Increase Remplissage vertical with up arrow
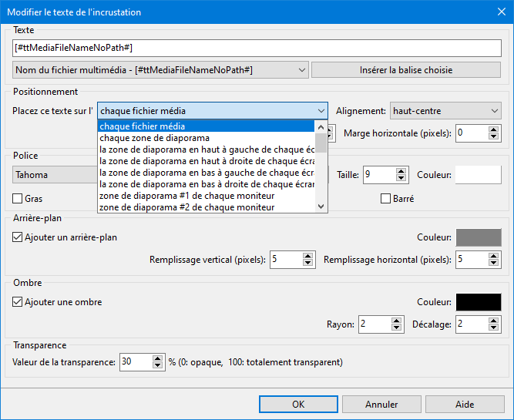The image size is (514, 420). [307, 256]
